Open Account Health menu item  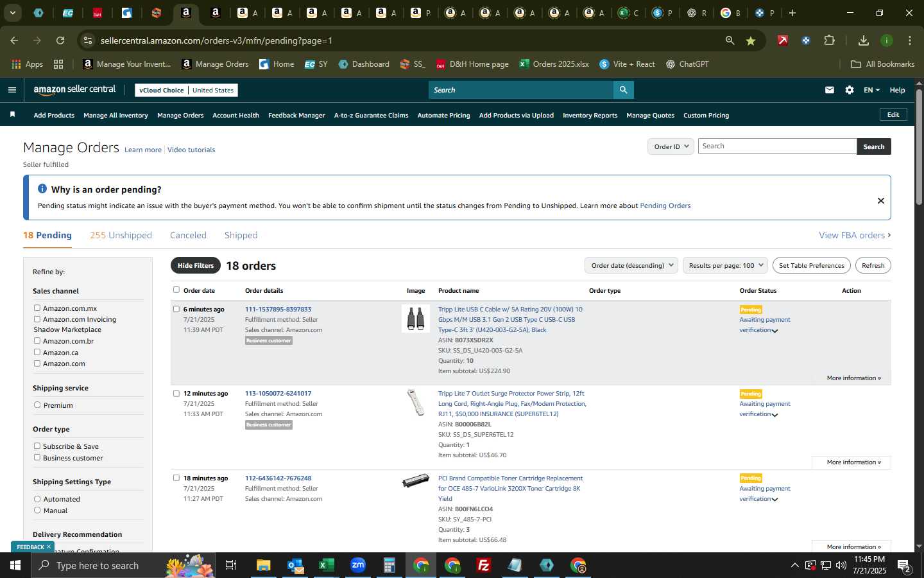235,115
